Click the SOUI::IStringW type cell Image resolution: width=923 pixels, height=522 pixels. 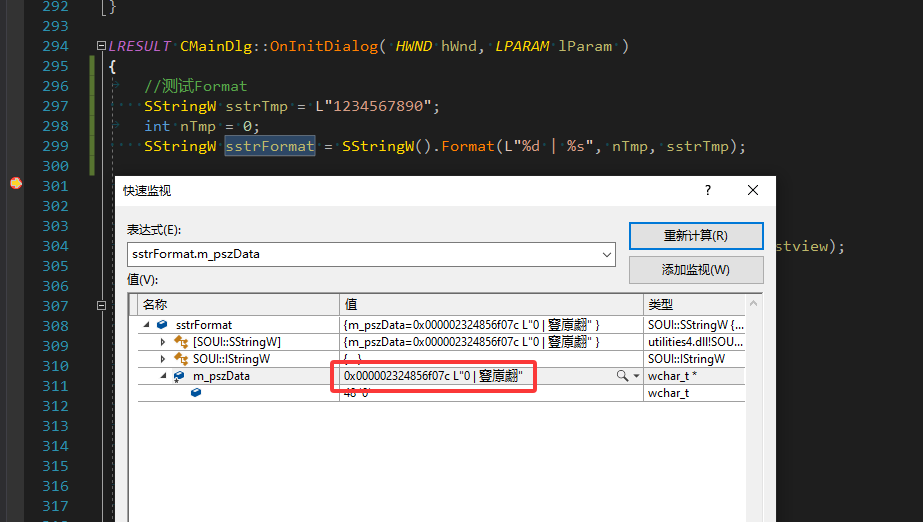pos(694,359)
